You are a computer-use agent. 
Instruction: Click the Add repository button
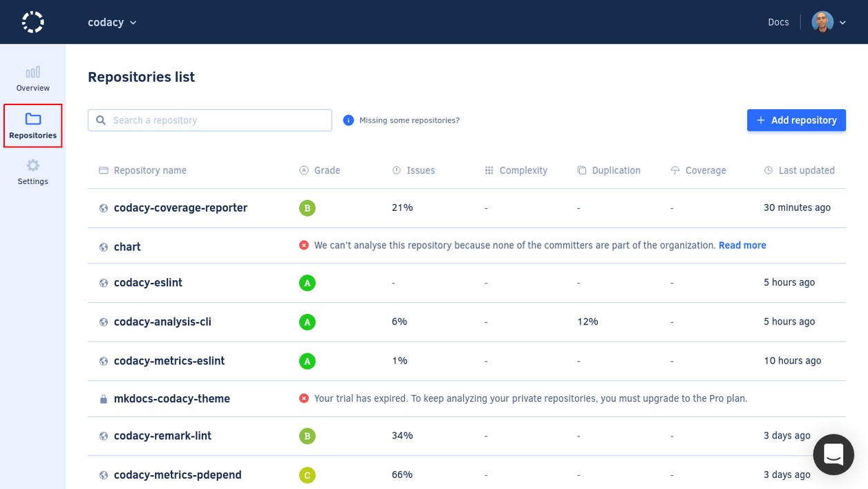pyautogui.click(x=796, y=120)
